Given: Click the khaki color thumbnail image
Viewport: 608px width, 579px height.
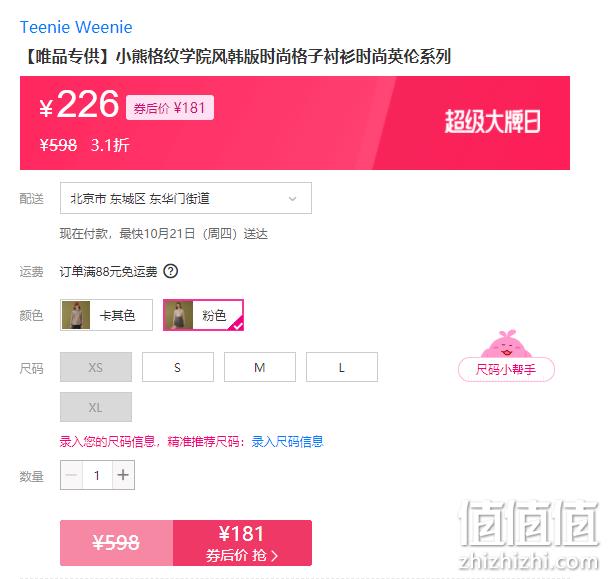Looking at the screenshot, I should point(76,315).
